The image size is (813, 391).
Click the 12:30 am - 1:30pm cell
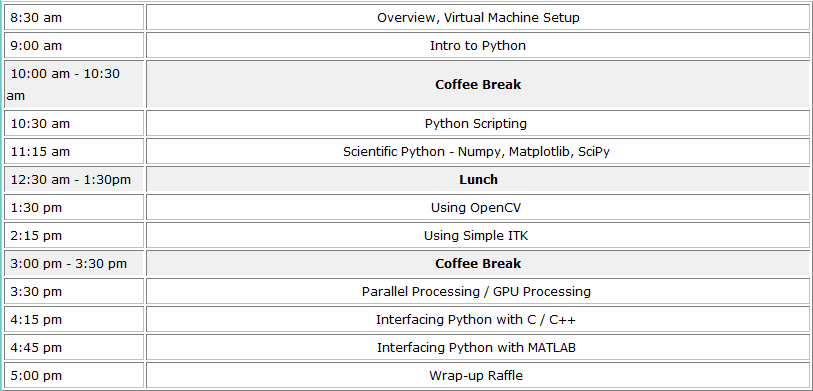point(74,179)
